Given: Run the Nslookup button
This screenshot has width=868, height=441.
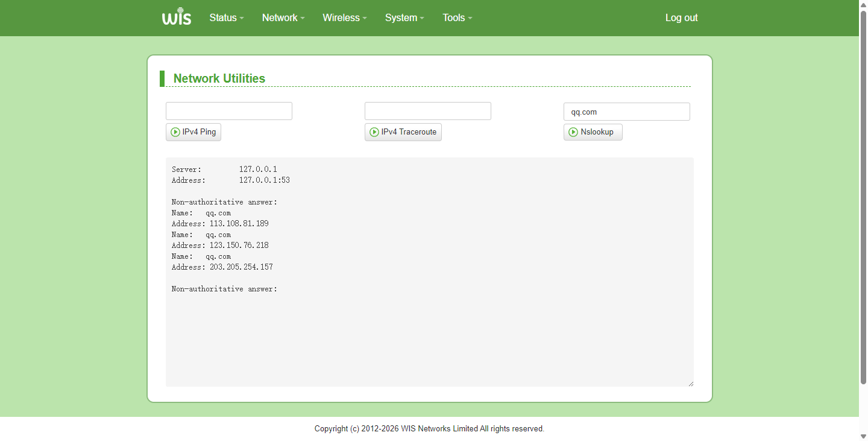Looking at the screenshot, I should click(593, 132).
